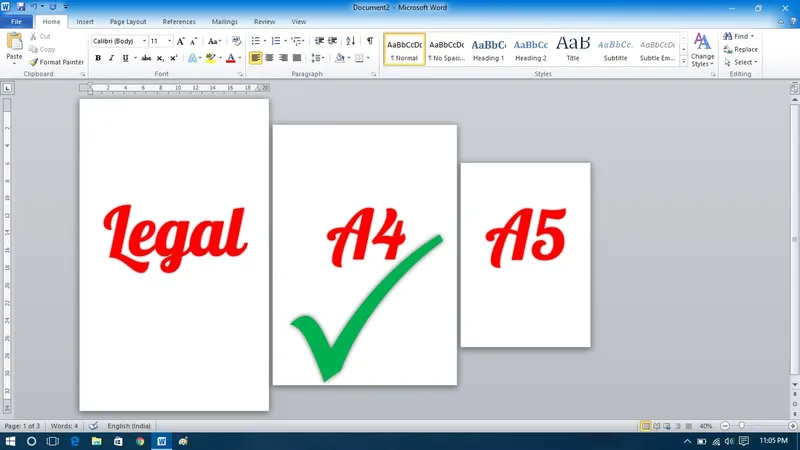
Task: Toggle Show/Hide paragraph marks
Action: [x=370, y=41]
